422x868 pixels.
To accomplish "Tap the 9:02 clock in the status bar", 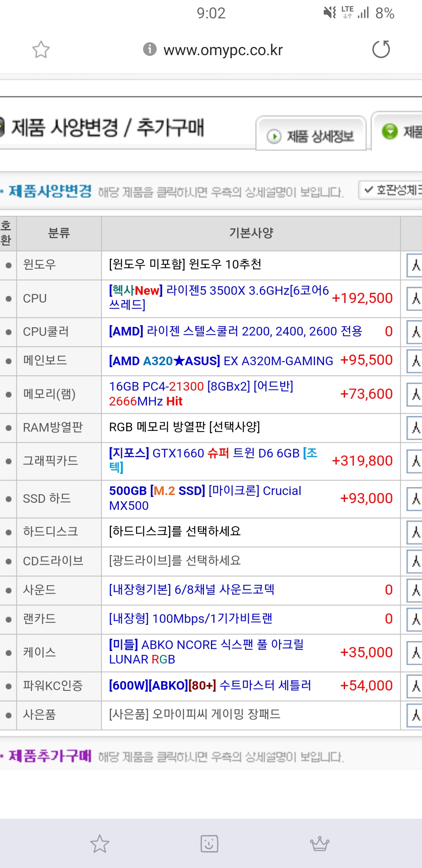I will point(211,13).
